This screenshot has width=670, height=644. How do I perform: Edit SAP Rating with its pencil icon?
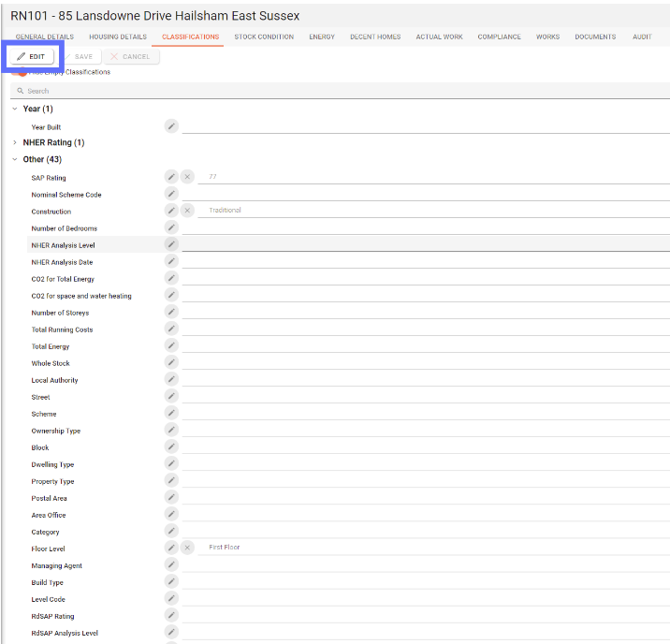171,177
